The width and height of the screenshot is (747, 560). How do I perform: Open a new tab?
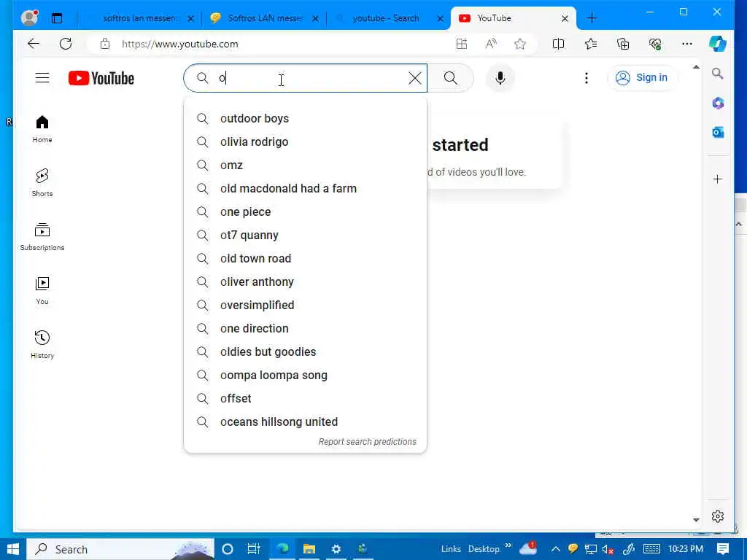tap(592, 18)
